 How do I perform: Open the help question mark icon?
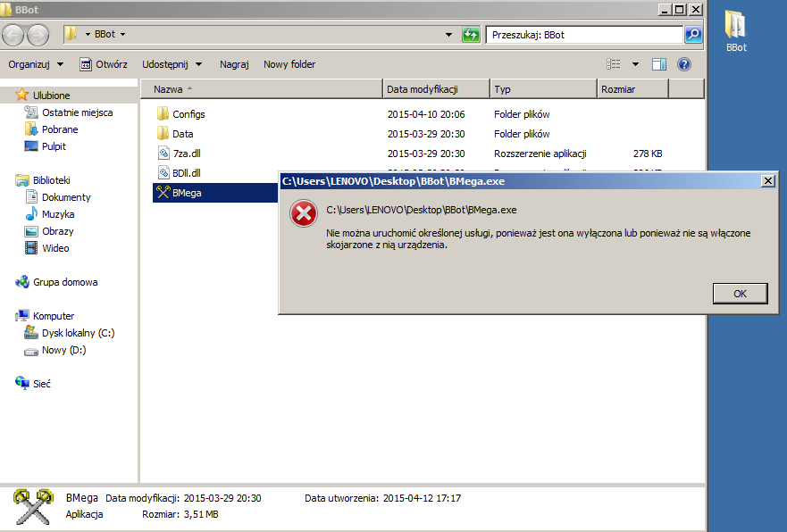tap(684, 64)
